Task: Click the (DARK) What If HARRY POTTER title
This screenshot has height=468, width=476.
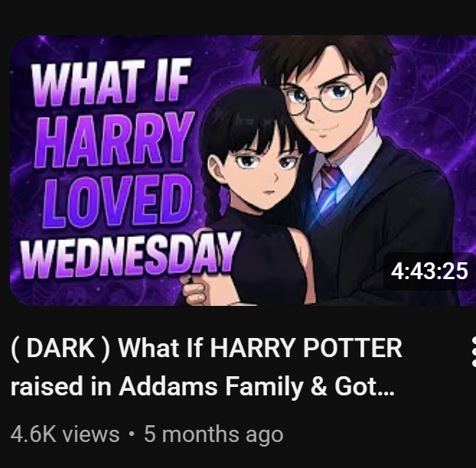Action: [207, 348]
